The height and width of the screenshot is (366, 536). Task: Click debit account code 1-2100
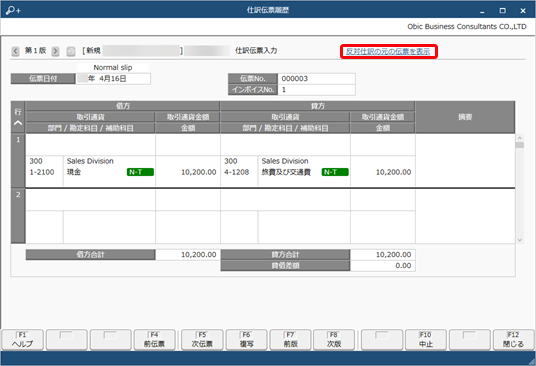click(42, 172)
